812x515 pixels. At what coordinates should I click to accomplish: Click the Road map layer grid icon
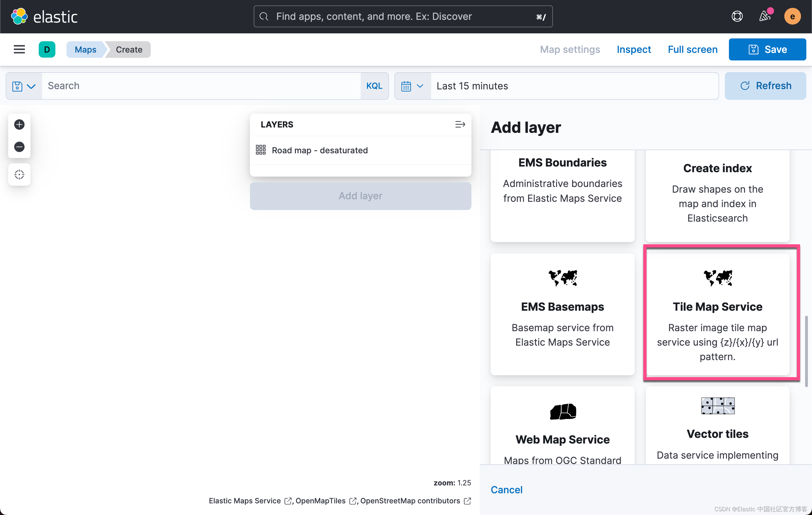260,150
